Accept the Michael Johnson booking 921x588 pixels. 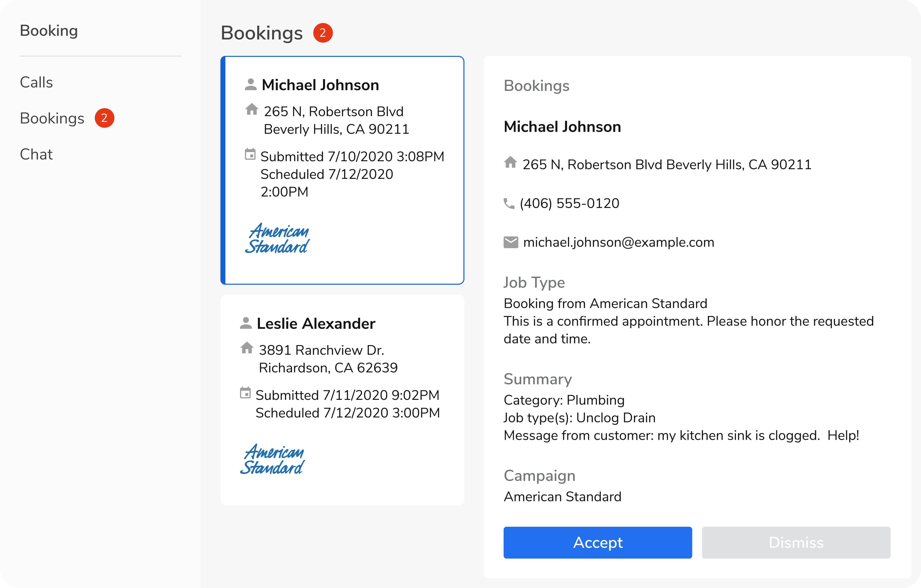pyautogui.click(x=597, y=542)
